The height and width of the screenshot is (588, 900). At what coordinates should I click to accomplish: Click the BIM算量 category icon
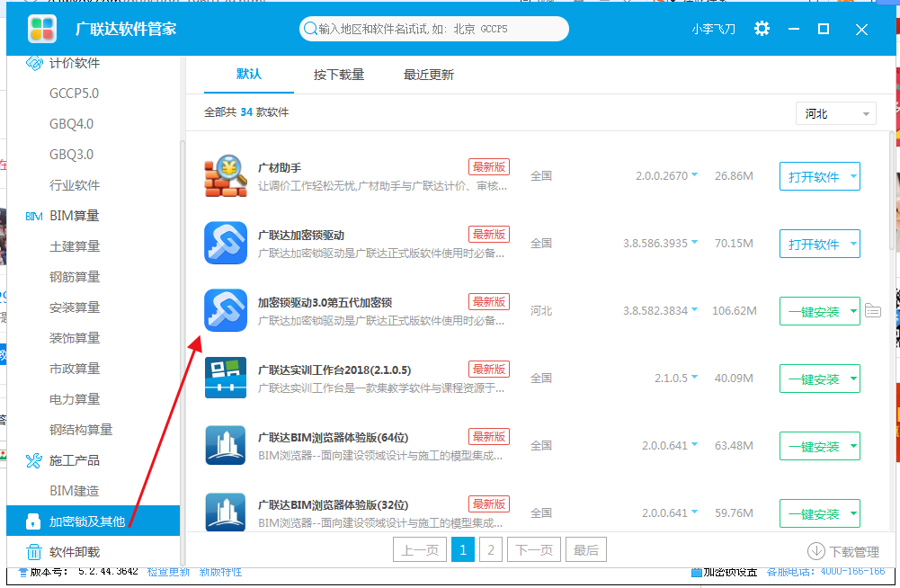(x=34, y=216)
